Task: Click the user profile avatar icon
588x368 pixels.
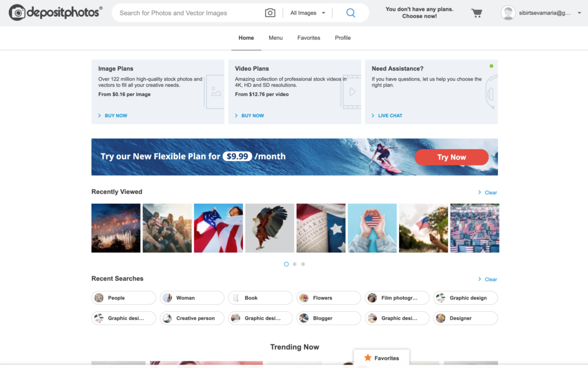Action: (508, 13)
